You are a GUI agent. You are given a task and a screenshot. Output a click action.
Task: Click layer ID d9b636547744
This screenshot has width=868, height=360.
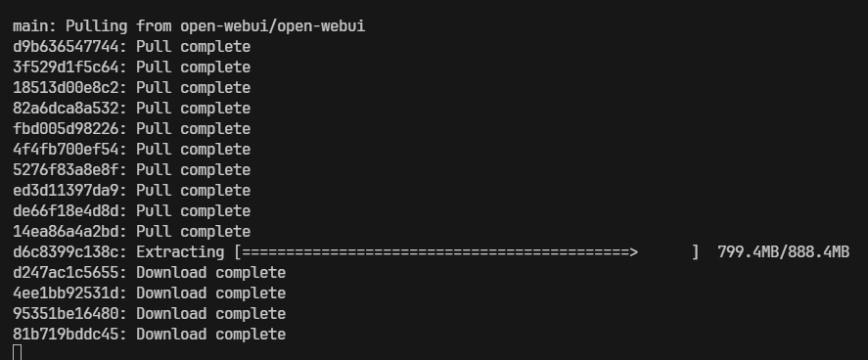(66, 47)
